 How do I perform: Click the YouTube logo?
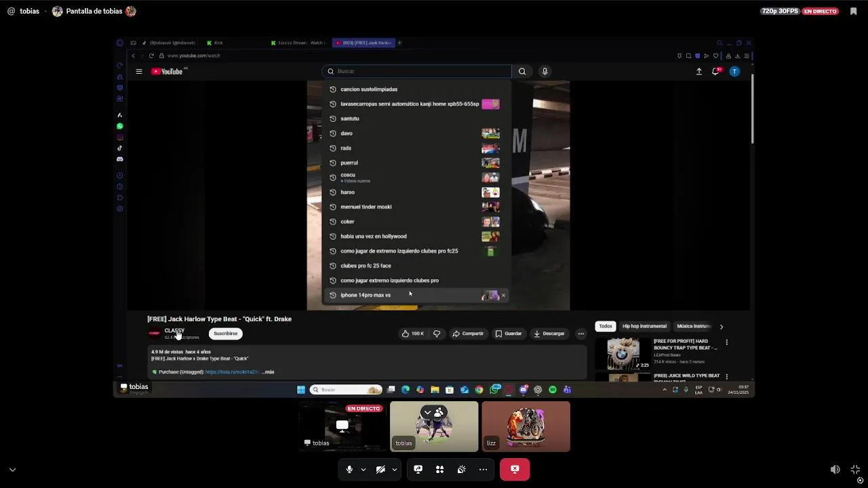[167, 71]
